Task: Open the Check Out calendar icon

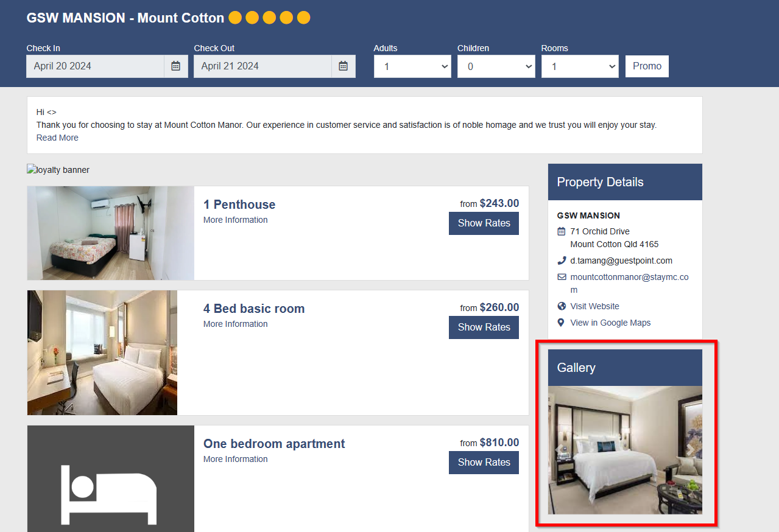Action: (x=343, y=66)
